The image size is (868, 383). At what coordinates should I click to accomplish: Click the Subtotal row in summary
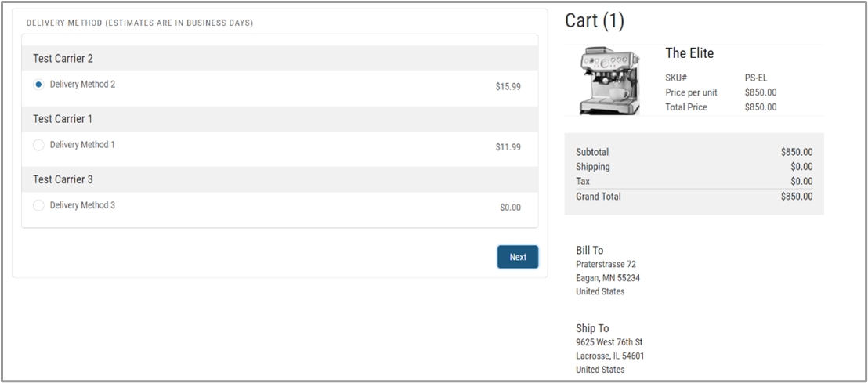click(x=693, y=152)
